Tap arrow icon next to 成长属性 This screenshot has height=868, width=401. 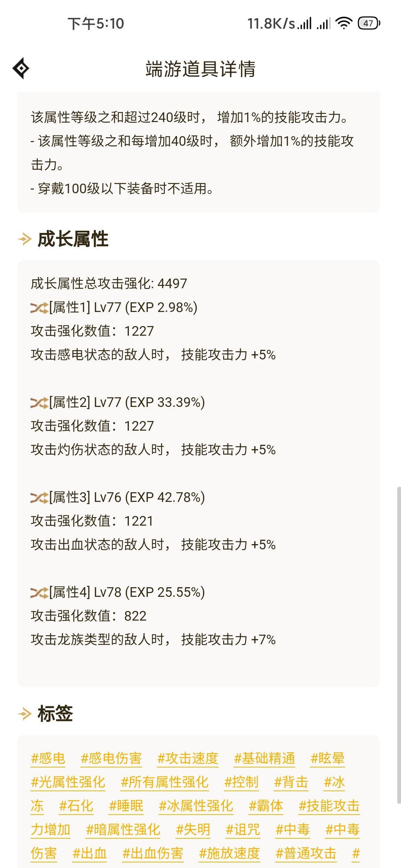coord(25,239)
